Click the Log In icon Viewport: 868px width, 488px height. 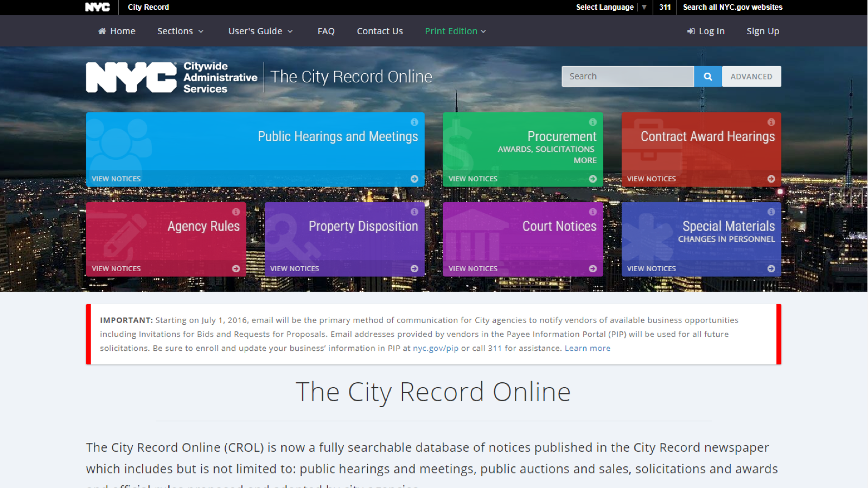click(x=690, y=31)
